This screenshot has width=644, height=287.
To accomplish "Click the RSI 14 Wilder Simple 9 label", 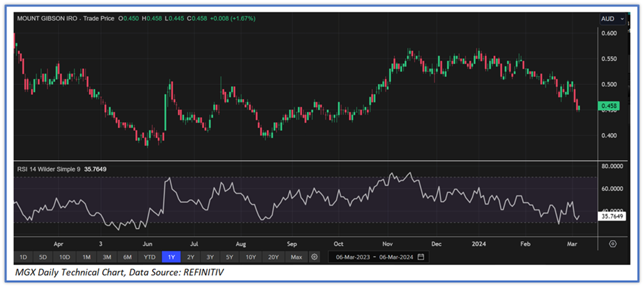I will pos(49,169).
